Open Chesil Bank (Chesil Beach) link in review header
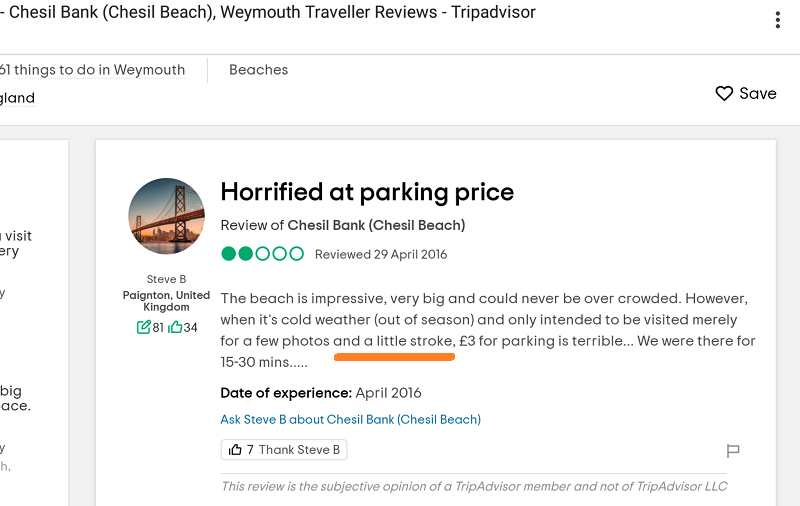Screen dimensions: 800x506 click(x=376, y=225)
